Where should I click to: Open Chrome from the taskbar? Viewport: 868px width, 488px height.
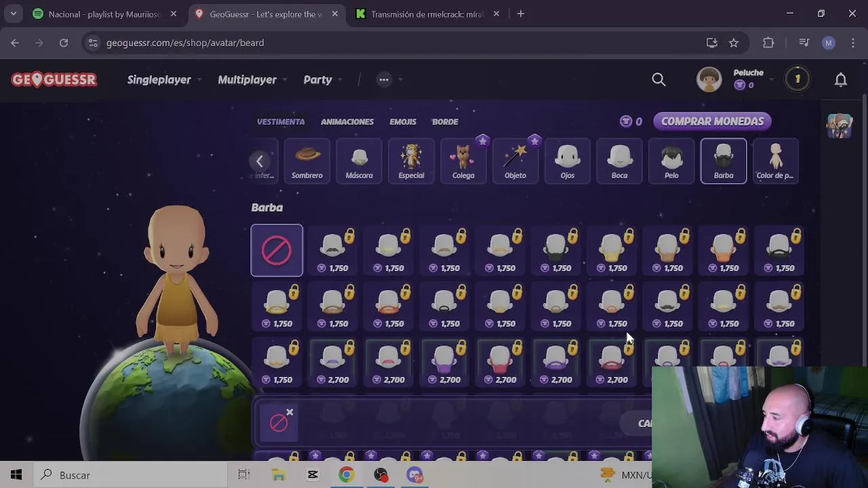pos(347,475)
